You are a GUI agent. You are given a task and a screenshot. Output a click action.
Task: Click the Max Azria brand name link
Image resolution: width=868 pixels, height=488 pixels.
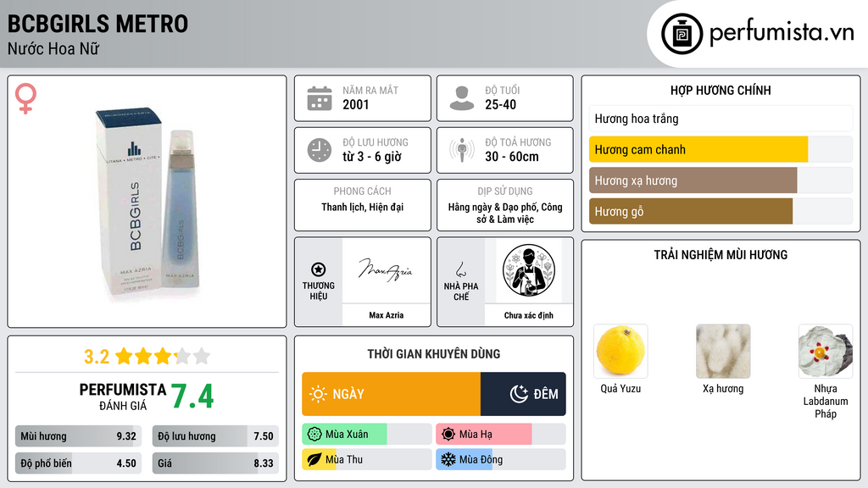tap(386, 315)
